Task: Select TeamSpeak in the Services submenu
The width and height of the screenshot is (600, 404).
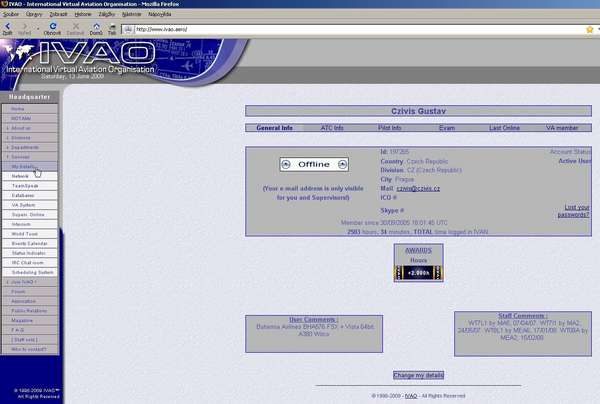Action: coord(30,186)
